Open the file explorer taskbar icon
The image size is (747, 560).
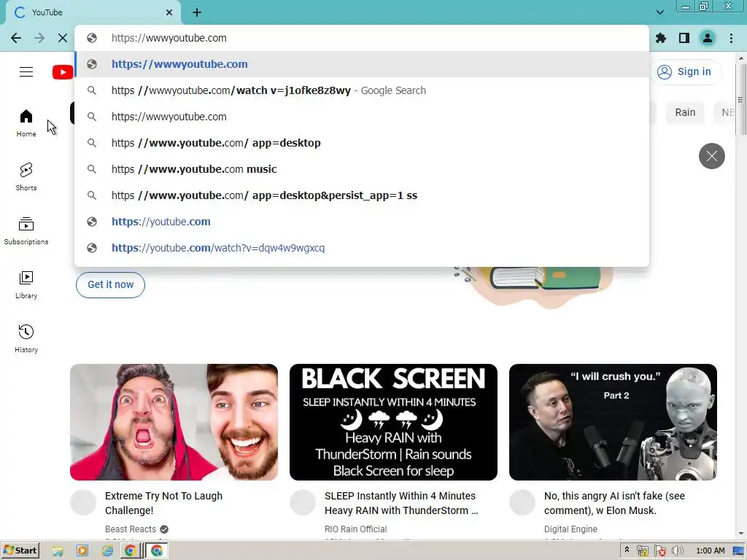(x=58, y=551)
